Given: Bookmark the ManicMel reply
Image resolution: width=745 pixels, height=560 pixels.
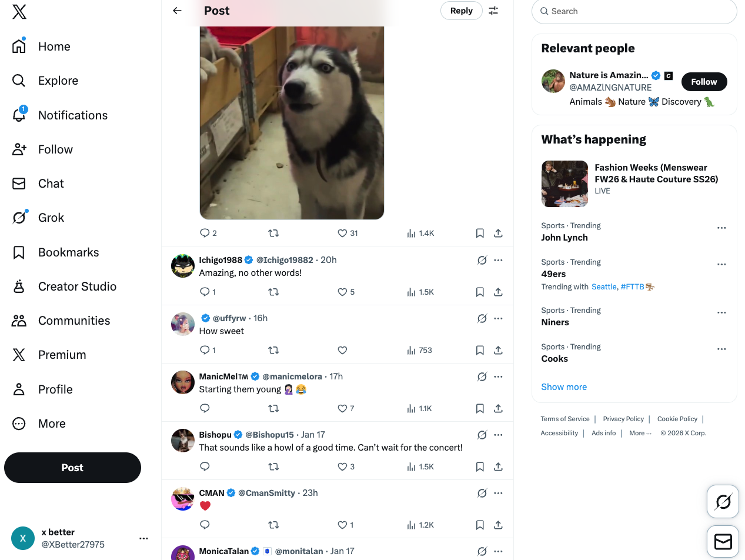Looking at the screenshot, I should [480, 408].
